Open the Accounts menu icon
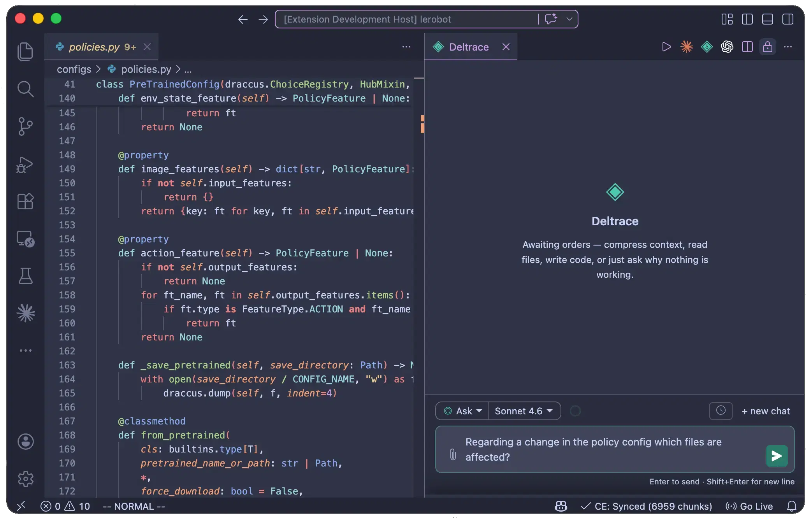 click(x=25, y=442)
